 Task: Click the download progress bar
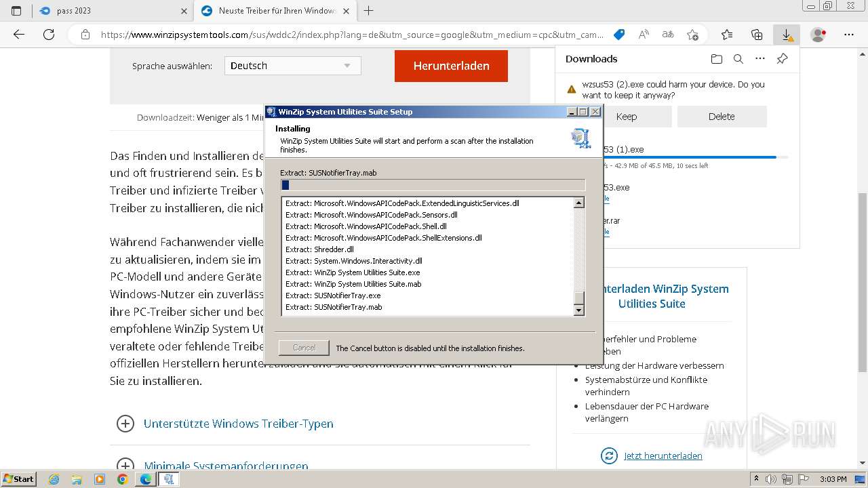tap(696, 157)
